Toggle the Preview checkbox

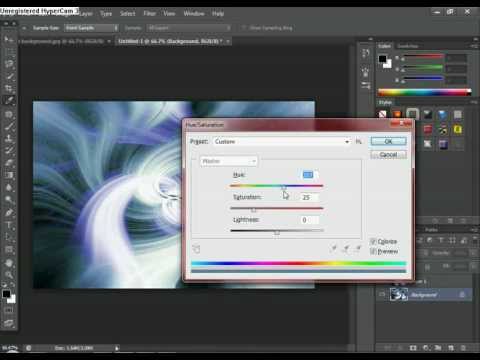(x=373, y=251)
